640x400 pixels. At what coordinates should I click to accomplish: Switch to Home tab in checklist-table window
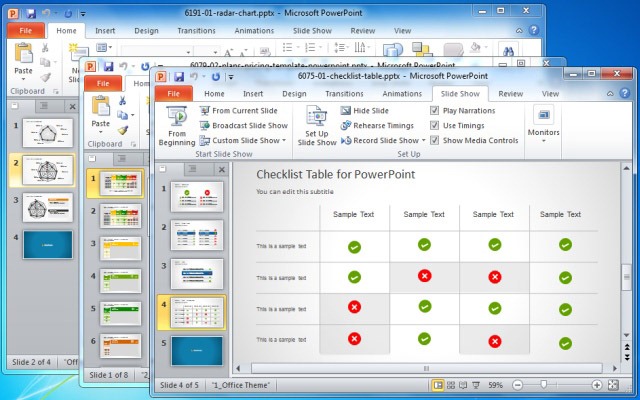click(x=214, y=93)
